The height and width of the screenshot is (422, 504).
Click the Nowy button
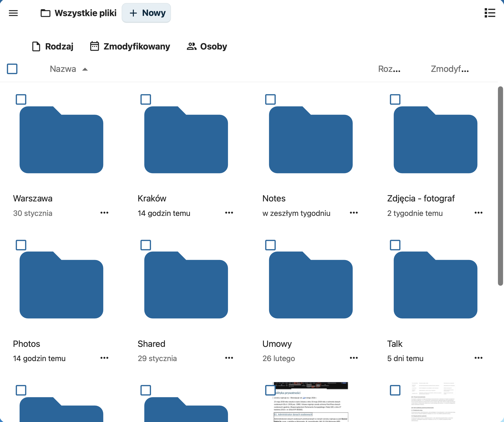pyautogui.click(x=146, y=13)
